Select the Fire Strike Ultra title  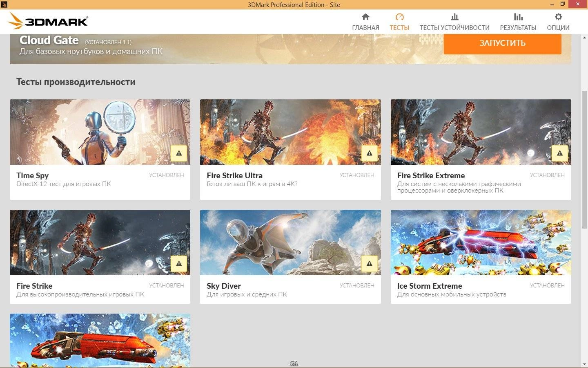(x=234, y=175)
